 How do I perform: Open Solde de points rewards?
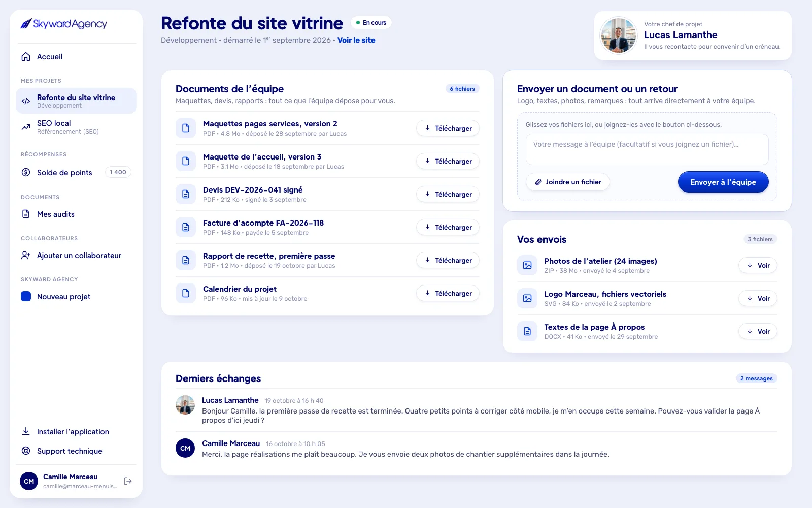pyautogui.click(x=76, y=172)
